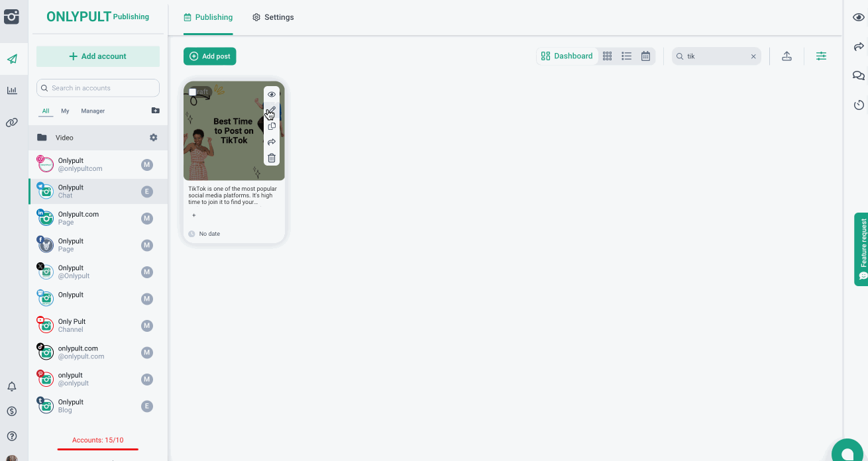The image size is (868, 461).
Task: Select the Manager accounts filter tab
Action: [93, 111]
